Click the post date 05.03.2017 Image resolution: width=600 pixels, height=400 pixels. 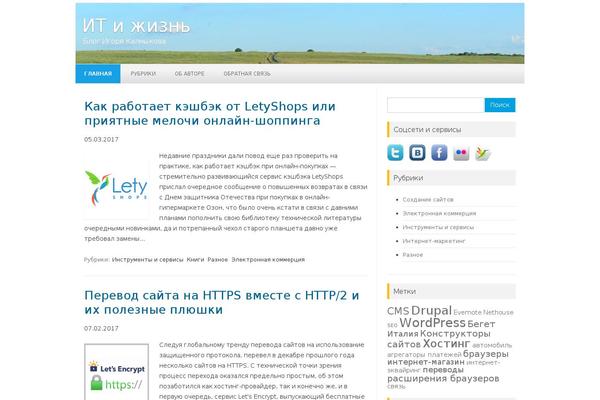101,139
